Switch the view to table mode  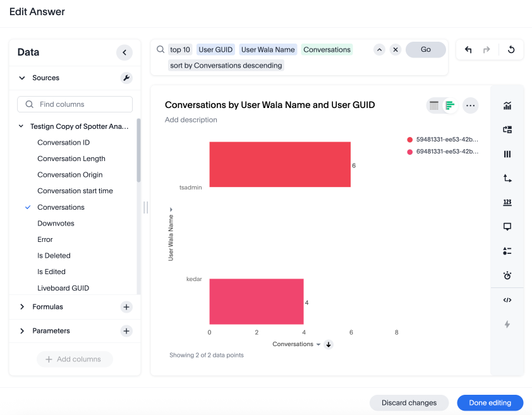(433, 105)
